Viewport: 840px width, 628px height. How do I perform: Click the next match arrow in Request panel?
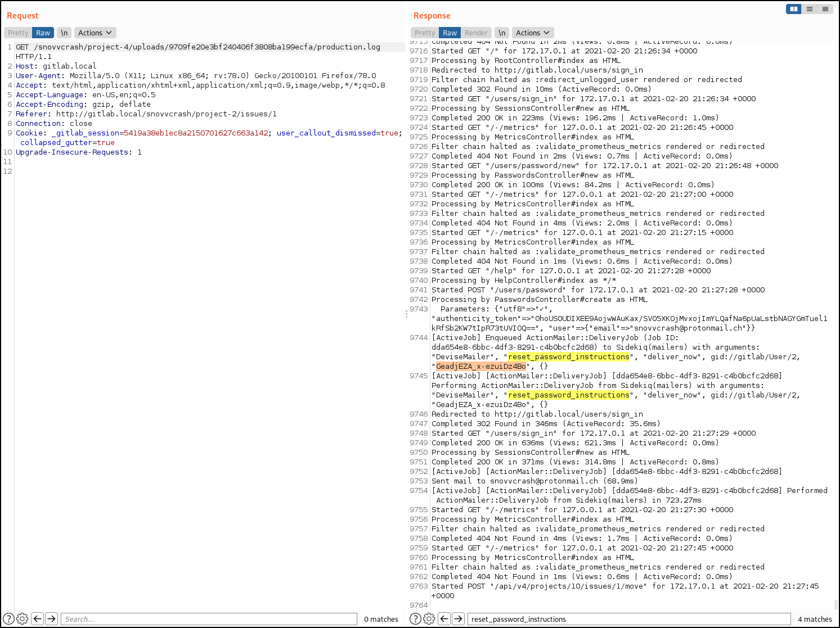point(51,618)
